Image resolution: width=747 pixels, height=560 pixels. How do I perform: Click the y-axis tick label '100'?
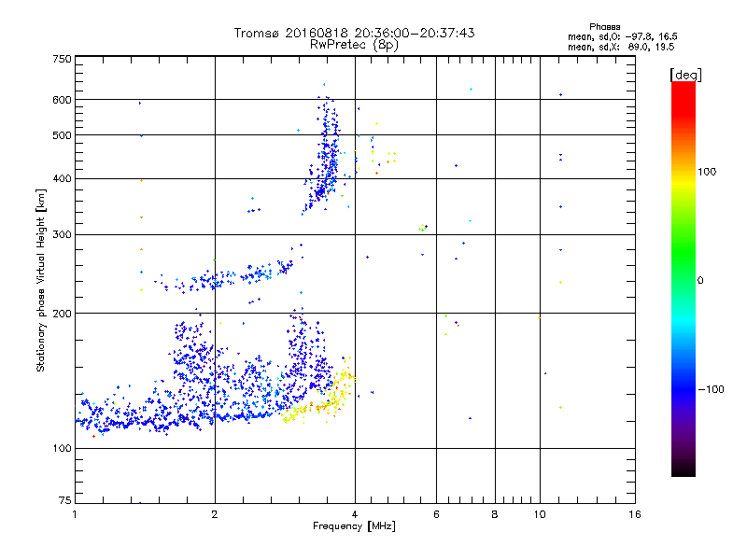(62, 449)
